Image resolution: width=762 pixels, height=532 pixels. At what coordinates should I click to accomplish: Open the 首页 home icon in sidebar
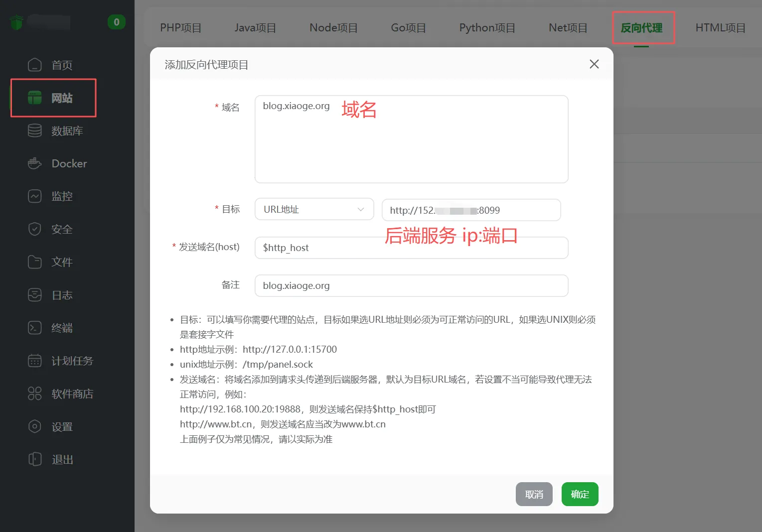[x=35, y=65]
